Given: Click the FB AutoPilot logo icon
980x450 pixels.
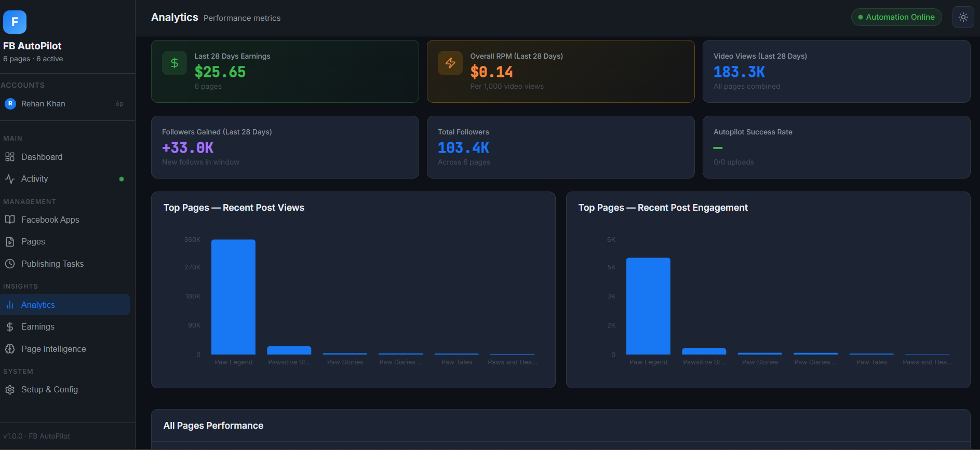Looking at the screenshot, I should point(15,22).
